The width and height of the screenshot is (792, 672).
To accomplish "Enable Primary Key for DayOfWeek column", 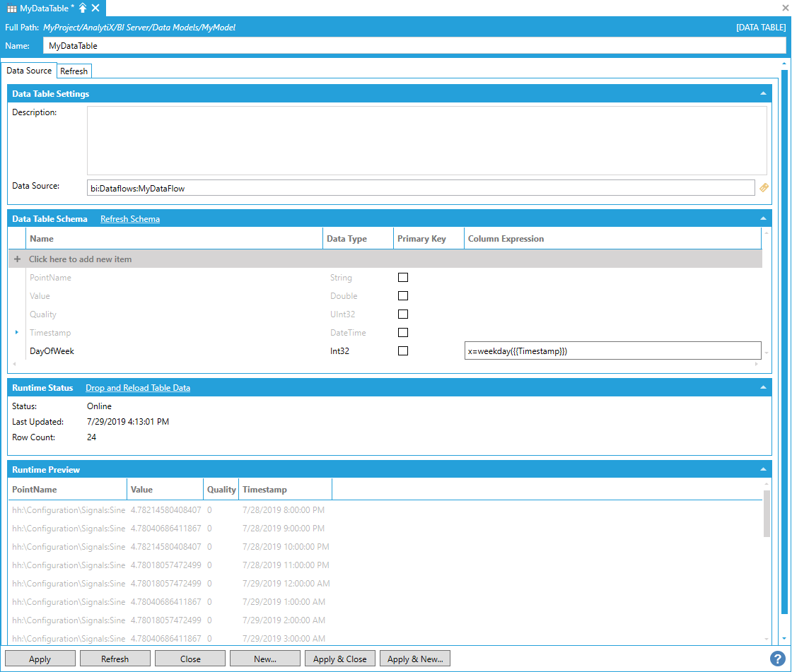I will coord(403,351).
